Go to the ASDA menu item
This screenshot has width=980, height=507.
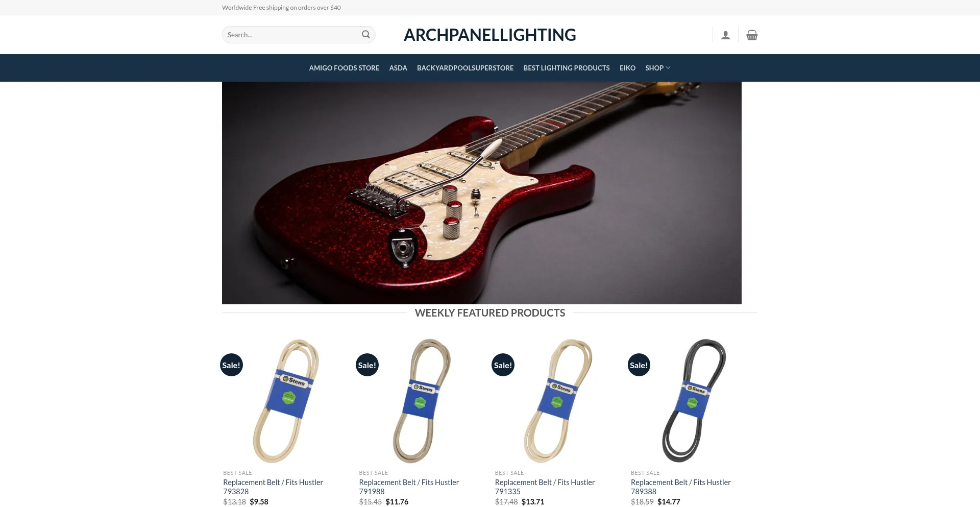398,68
